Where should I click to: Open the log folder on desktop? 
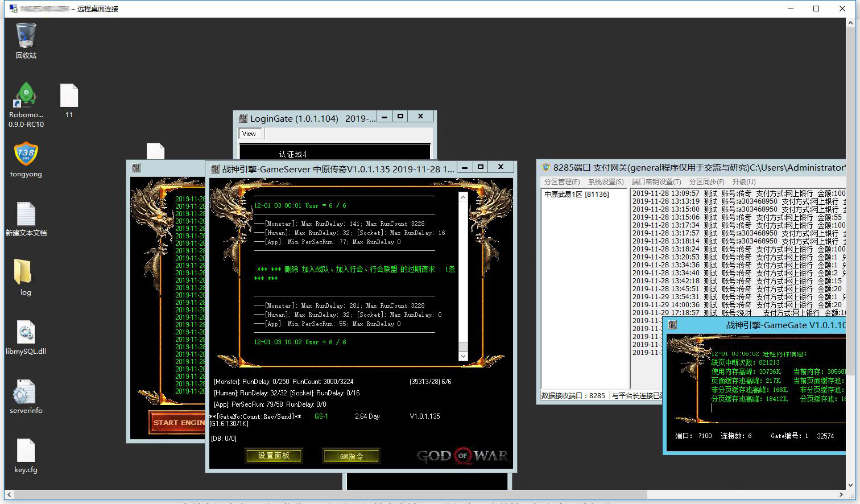[x=24, y=272]
